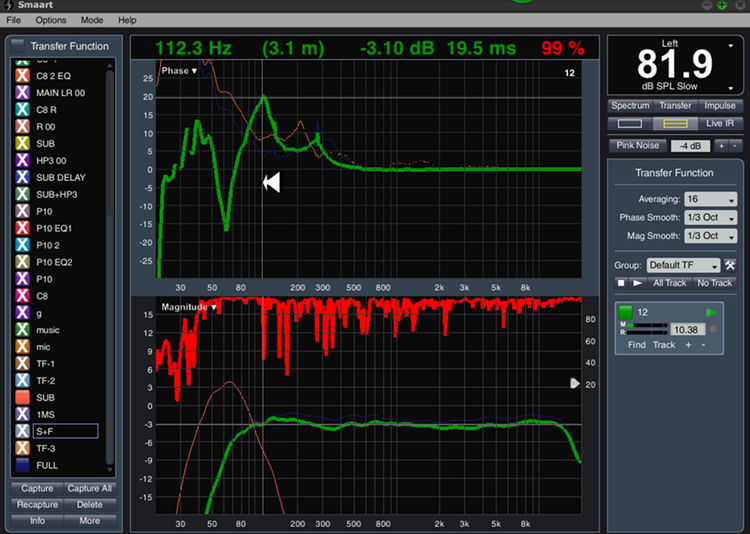Switch to Transfer mode
The height and width of the screenshot is (534, 750).
point(675,106)
